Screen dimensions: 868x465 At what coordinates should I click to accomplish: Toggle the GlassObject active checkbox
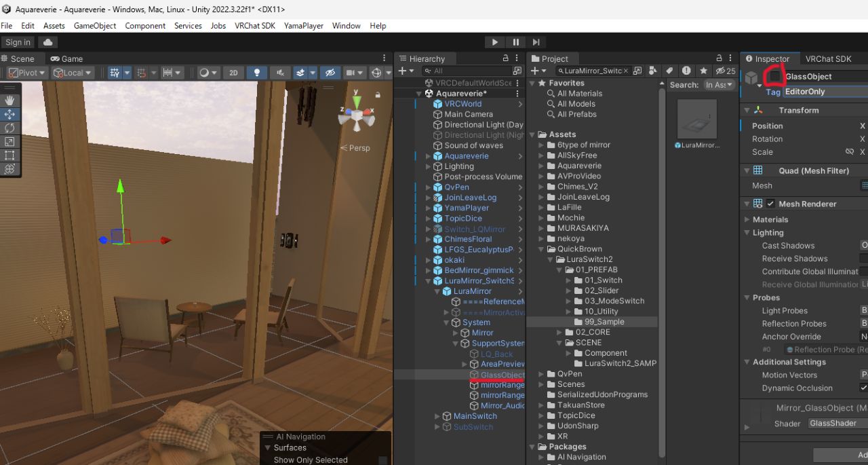774,77
